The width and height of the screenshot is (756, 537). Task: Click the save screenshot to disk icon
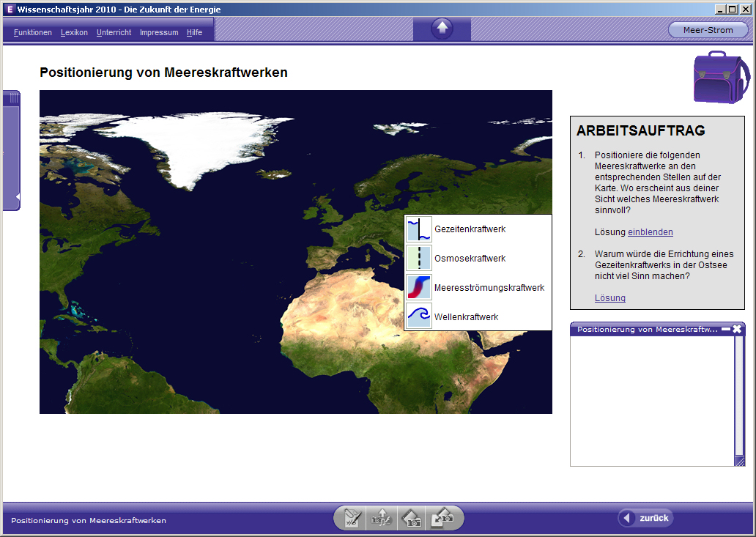pos(442,519)
